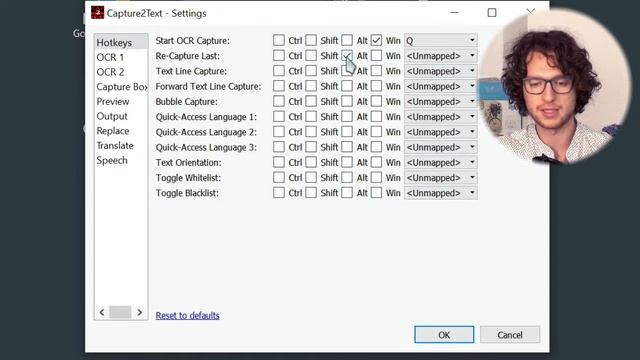Enable Win for Text Line Capture
This screenshot has height=360, width=640.
[x=376, y=71]
